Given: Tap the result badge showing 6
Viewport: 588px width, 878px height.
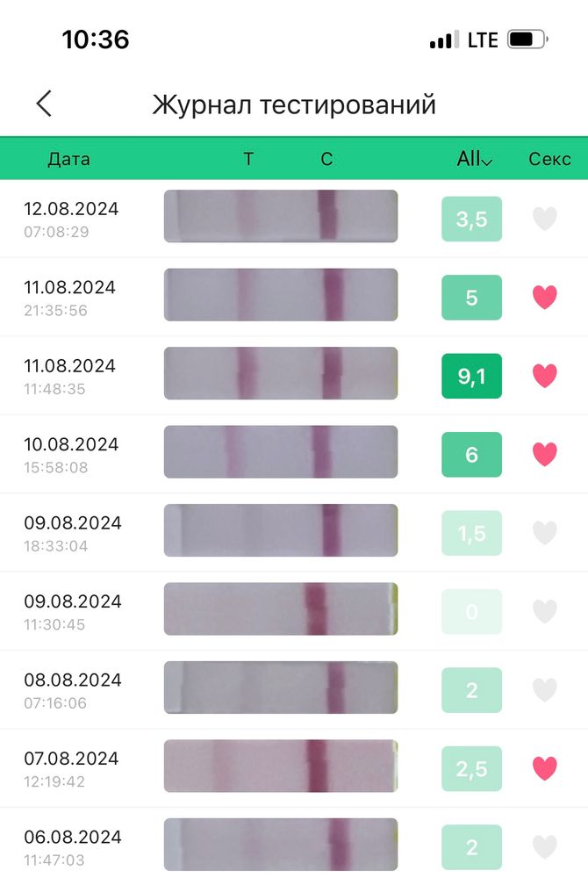Looking at the screenshot, I should (471, 455).
